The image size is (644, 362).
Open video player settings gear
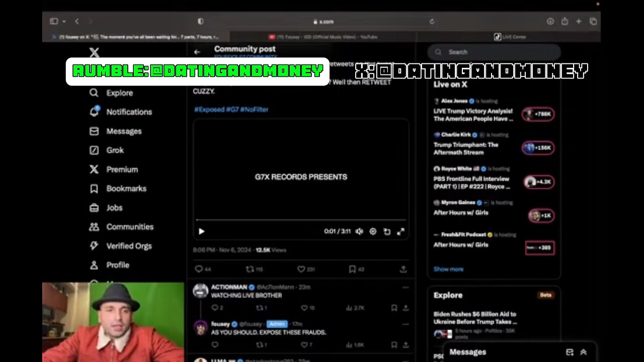tap(373, 231)
